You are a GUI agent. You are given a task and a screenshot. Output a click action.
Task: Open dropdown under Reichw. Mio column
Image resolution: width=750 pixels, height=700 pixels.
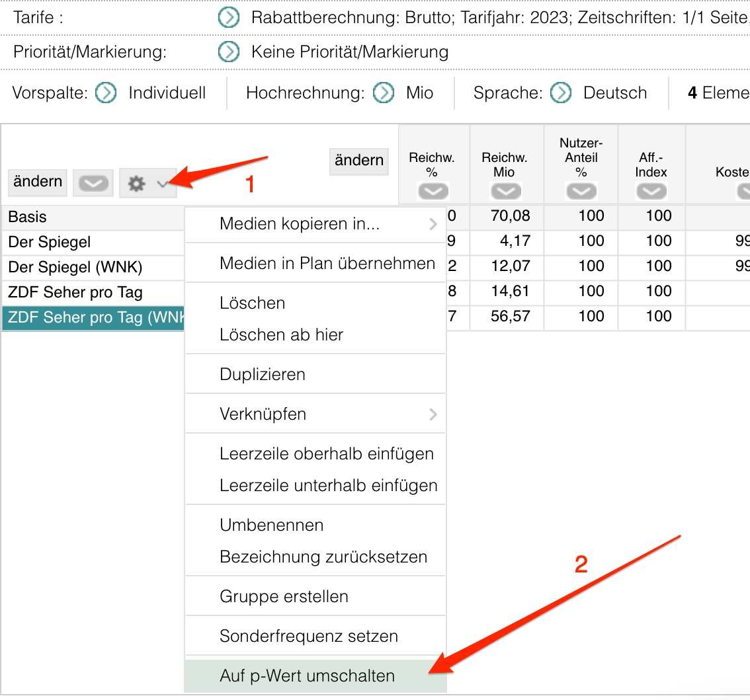point(505,192)
